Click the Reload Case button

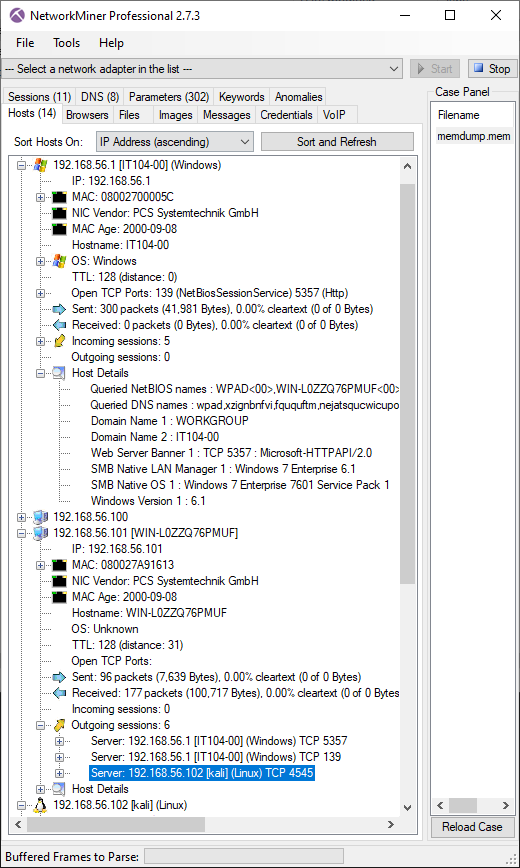pos(472,827)
